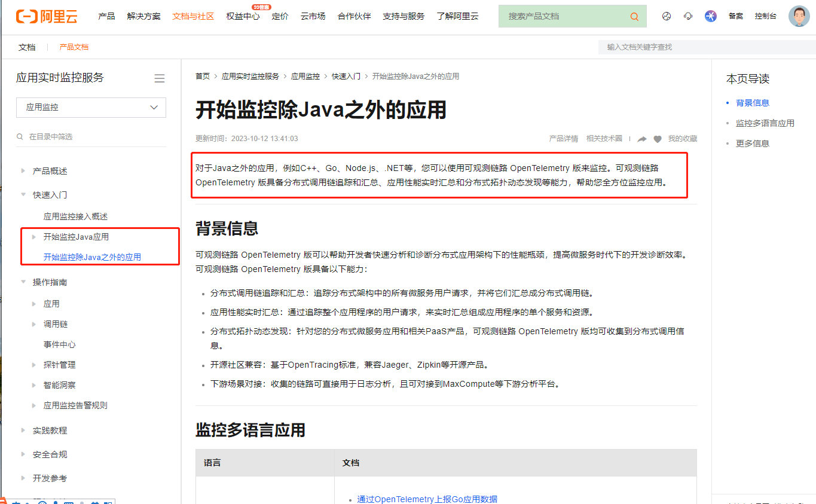816x504 pixels.
Task: Jump to 更多信息 in page guide
Action: (753, 143)
